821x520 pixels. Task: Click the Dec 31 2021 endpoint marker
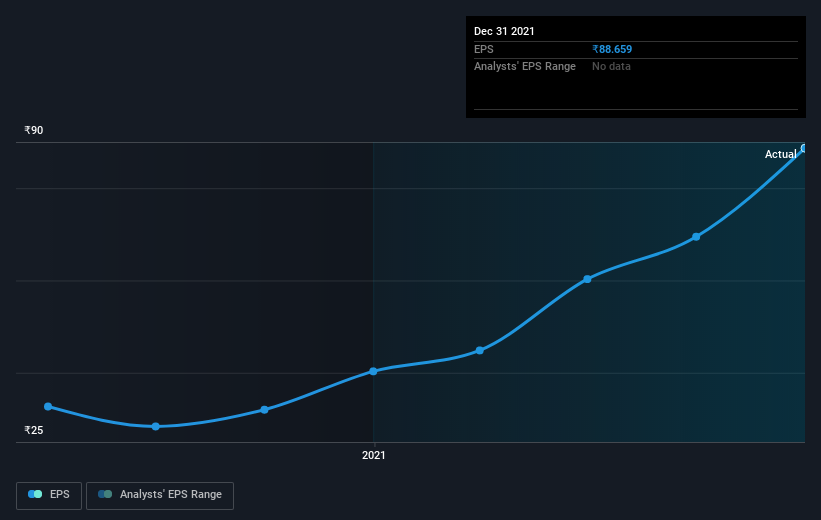(x=803, y=149)
